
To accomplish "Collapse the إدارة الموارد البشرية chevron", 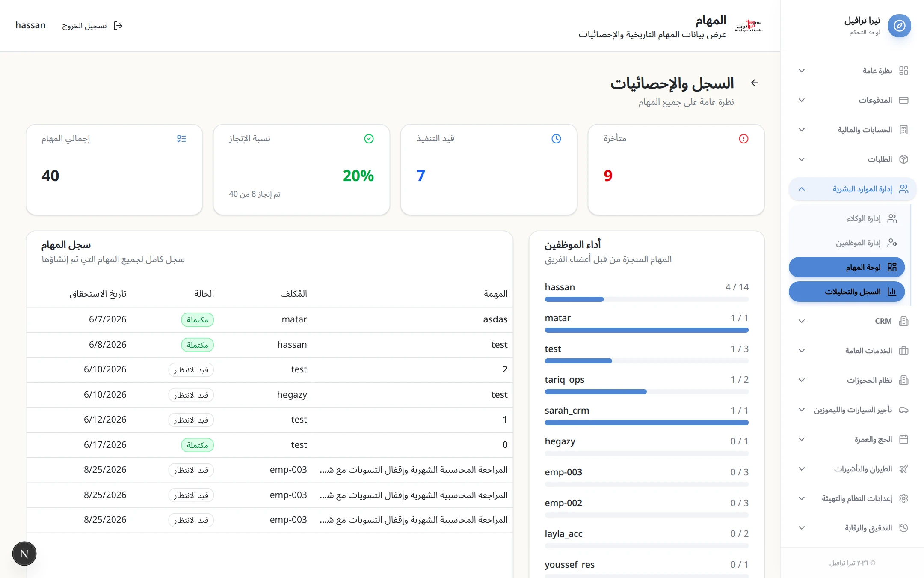I will point(802,189).
